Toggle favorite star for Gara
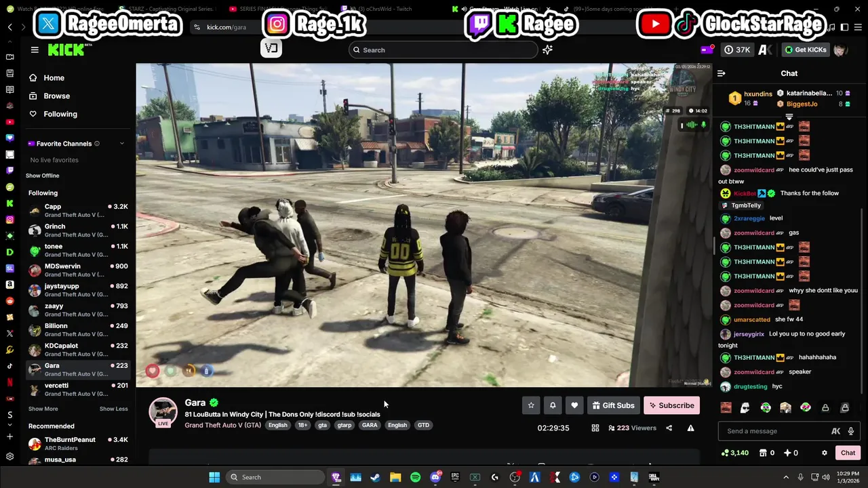 tap(531, 405)
